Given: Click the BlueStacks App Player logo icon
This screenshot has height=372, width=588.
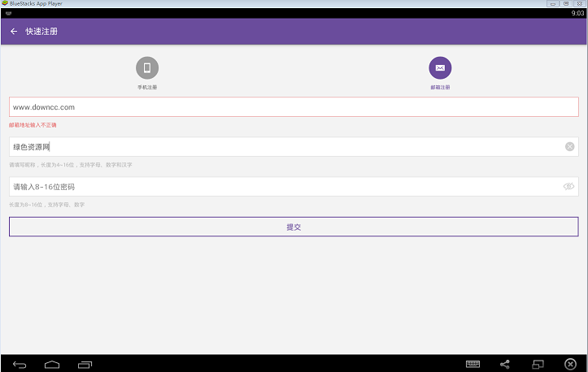Looking at the screenshot, I should click(x=5, y=3).
